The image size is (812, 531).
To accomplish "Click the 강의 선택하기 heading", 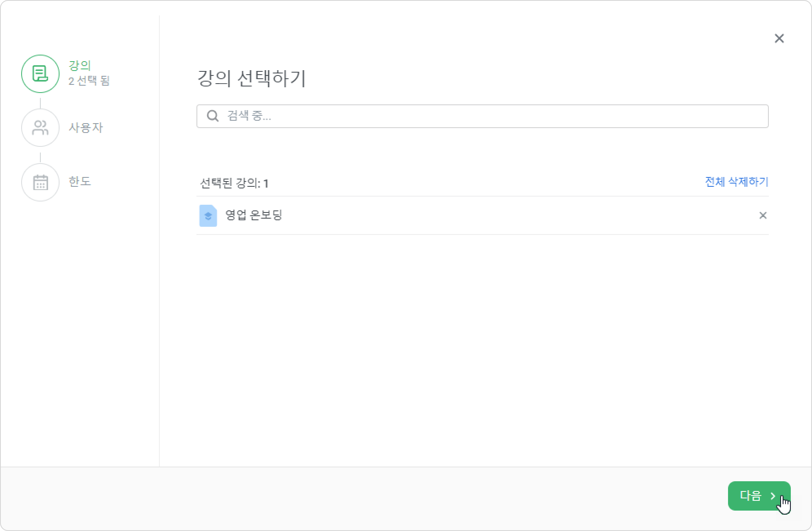I will coord(252,78).
